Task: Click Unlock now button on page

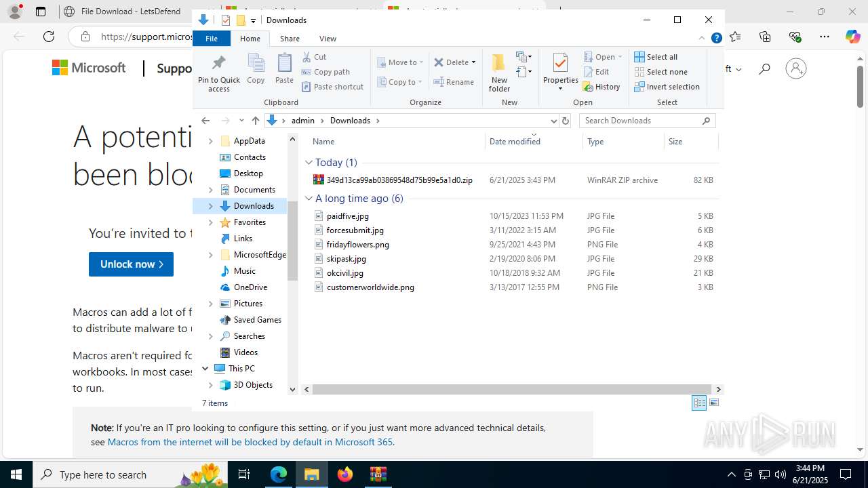Action: point(131,264)
